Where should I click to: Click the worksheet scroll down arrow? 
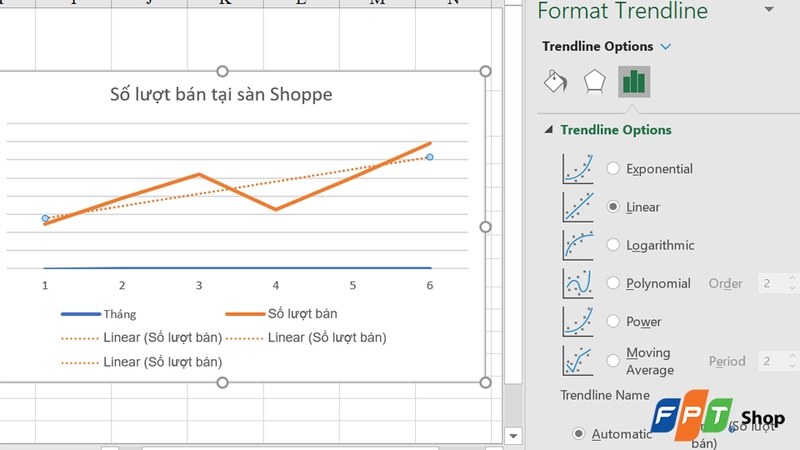coord(513,436)
